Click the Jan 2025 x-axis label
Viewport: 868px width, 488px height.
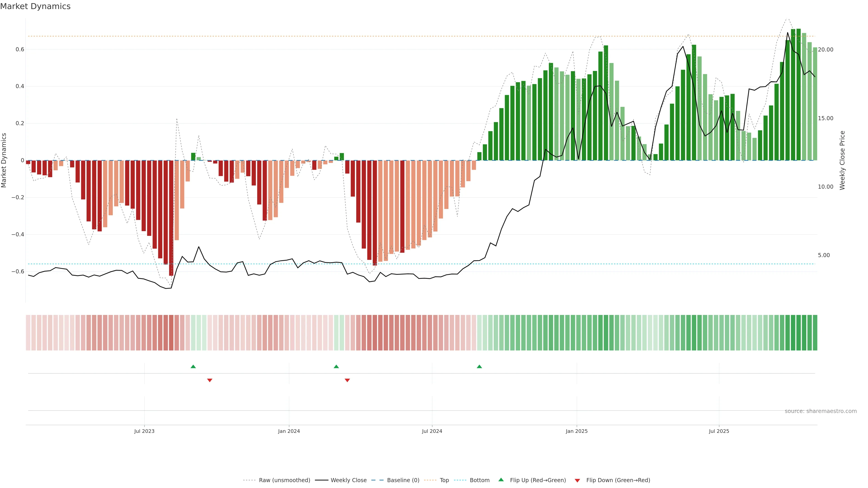[x=577, y=431]
